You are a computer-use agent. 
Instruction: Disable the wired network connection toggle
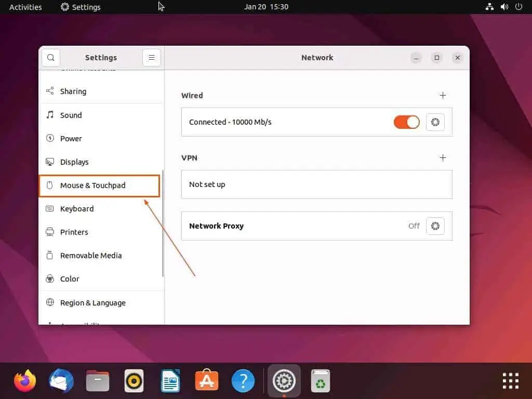pyautogui.click(x=406, y=122)
